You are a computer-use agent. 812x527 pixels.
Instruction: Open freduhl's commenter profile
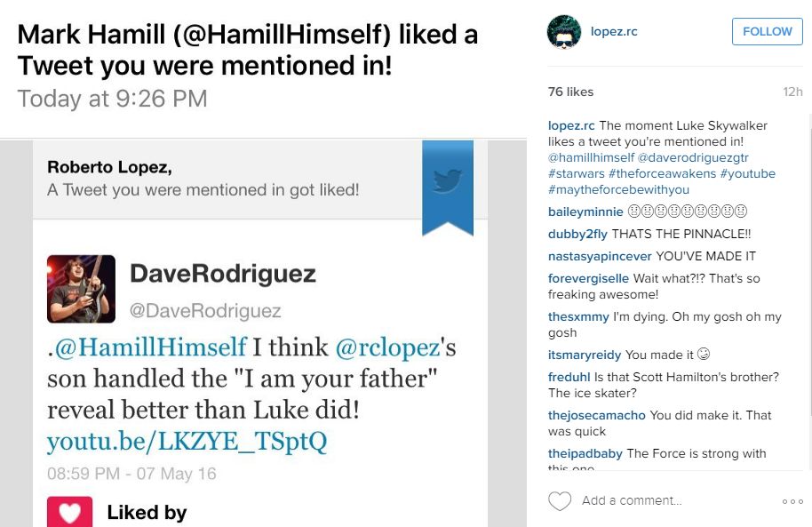569,377
